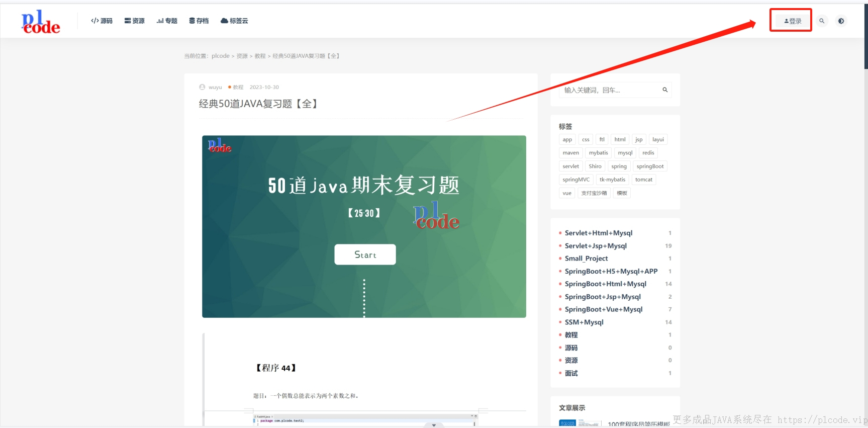Open the header search magnifier icon

822,21
